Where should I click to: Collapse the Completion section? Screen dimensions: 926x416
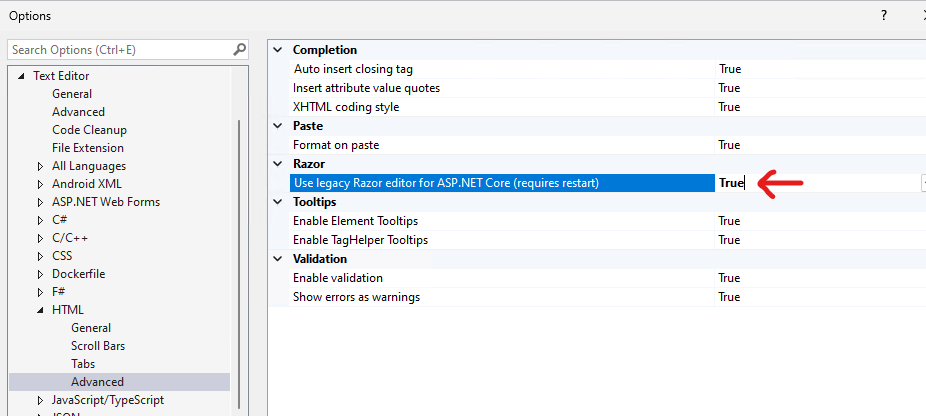[279, 50]
